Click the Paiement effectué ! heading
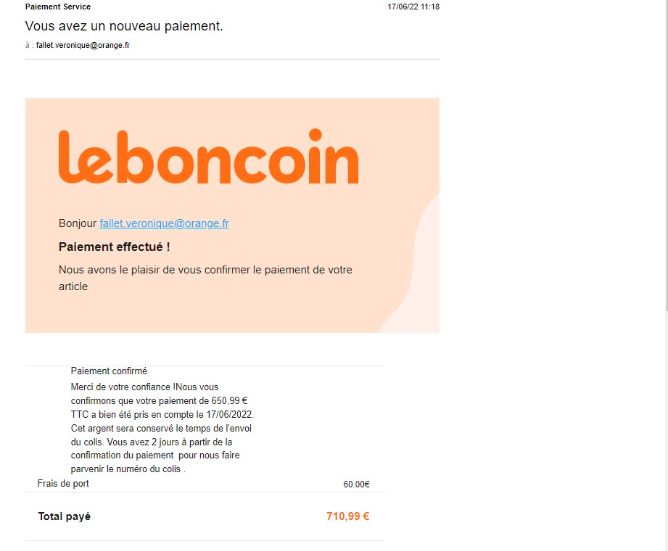This screenshot has height=551, width=668. pos(114,247)
